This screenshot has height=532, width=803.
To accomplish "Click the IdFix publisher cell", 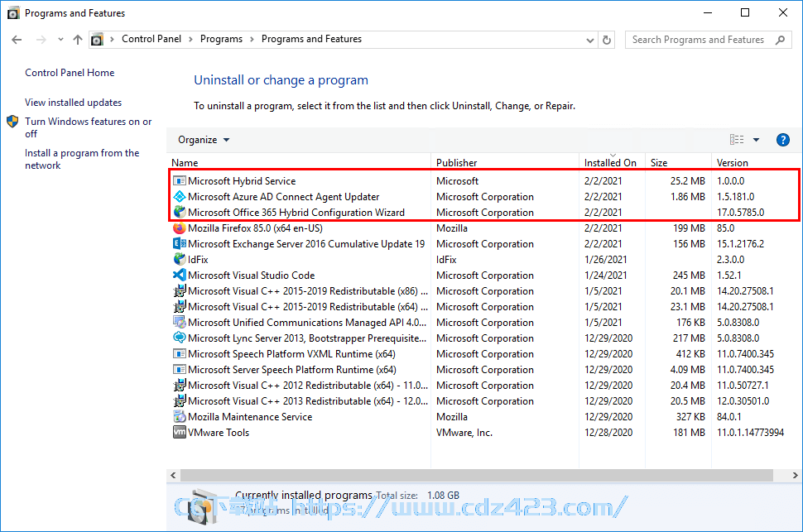I will coord(446,260).
